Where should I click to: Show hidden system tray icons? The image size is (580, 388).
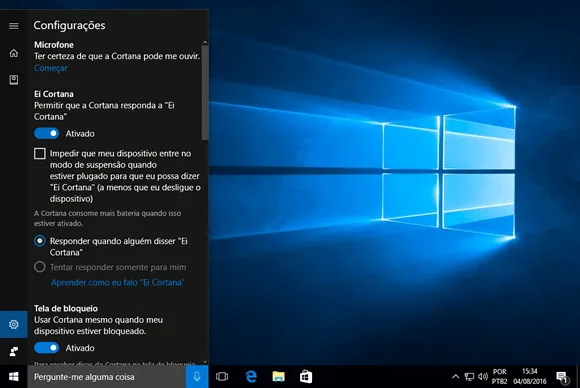point(456,377)
